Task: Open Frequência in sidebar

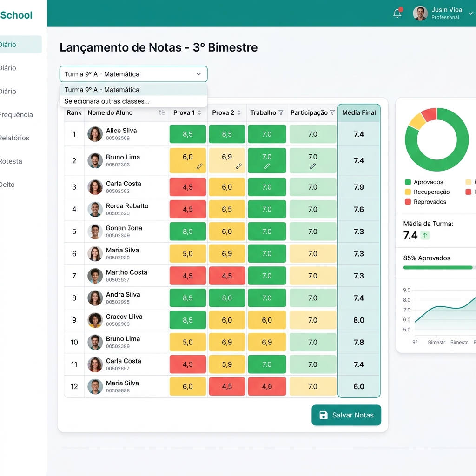Action: click(x=16, y=115)
